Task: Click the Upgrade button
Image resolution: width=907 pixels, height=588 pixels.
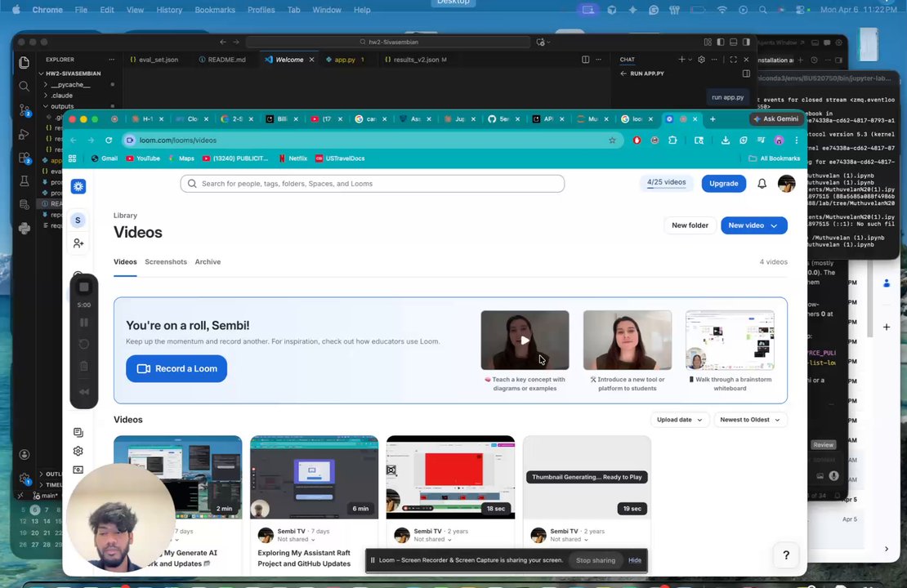Action: [x=724, y=183]
